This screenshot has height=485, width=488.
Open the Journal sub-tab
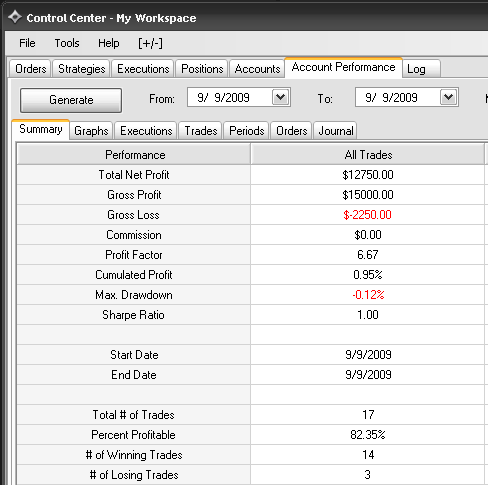click(x=335, y=131)
